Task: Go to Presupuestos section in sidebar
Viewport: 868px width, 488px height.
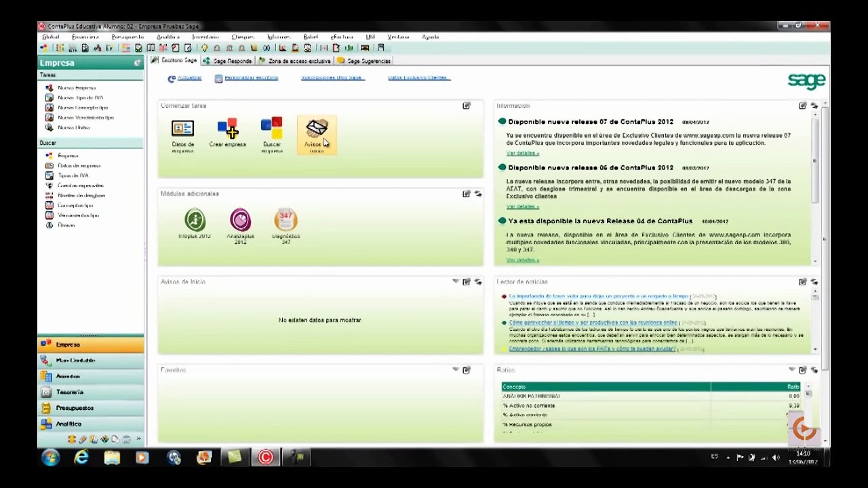Action: point(91,408)
